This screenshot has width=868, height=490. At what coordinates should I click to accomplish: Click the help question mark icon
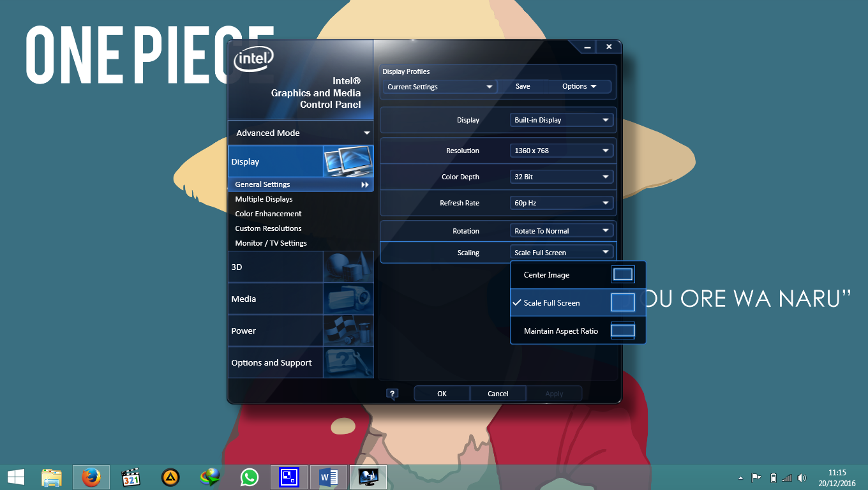[x=393, y=394]
